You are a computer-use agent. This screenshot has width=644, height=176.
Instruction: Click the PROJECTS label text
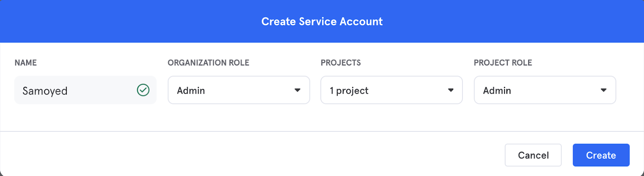[x=341, y=63]
